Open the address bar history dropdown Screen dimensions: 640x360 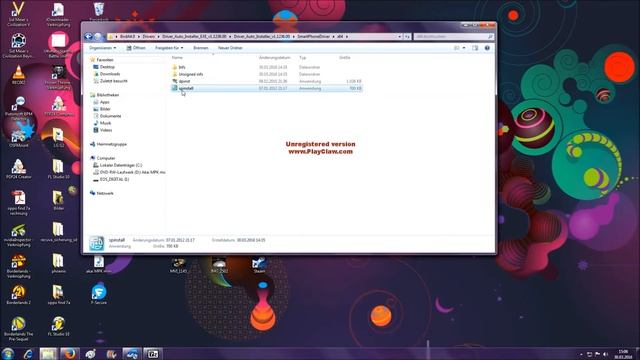pos(400,37)
